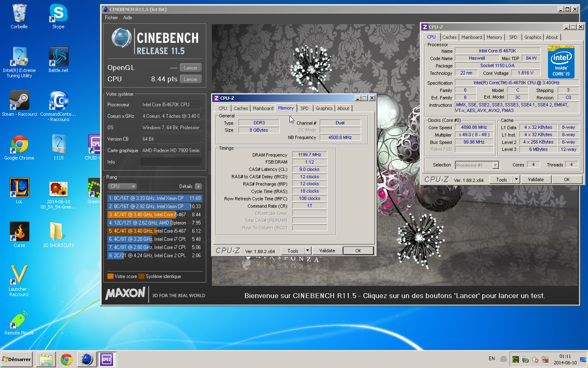Open the Skype desktop shortcut
588x368 pixels.
point(58,16)
